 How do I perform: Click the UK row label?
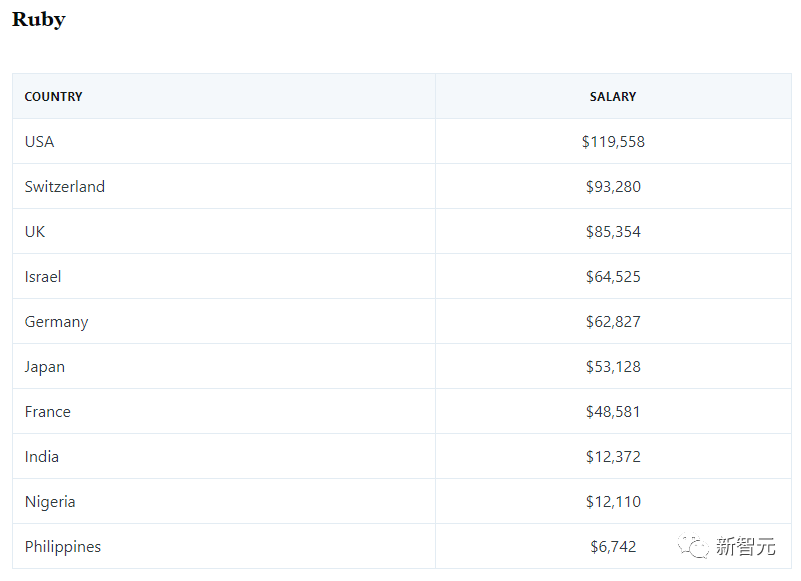pyautogui.click(x=35, y=232)
